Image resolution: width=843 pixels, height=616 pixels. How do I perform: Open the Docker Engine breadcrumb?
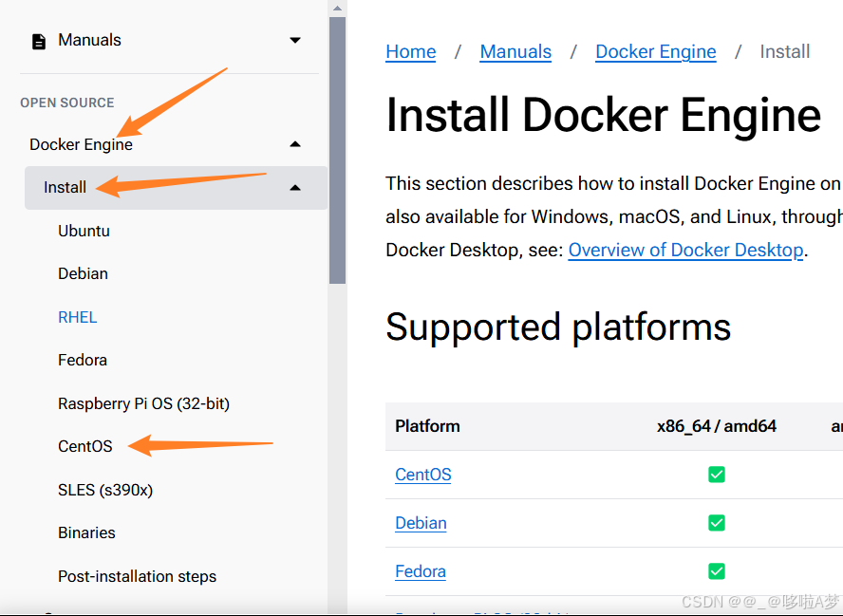pos(655,51)
